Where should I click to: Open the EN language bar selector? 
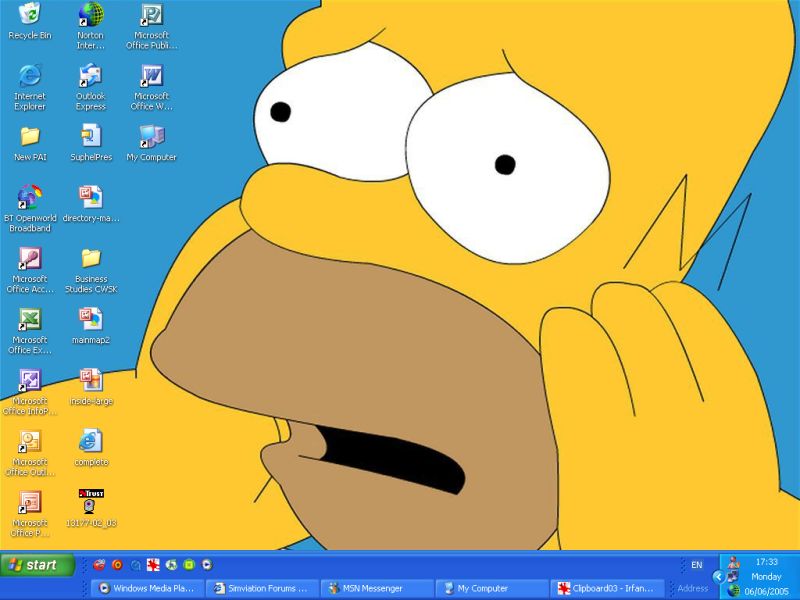(696, 565)
